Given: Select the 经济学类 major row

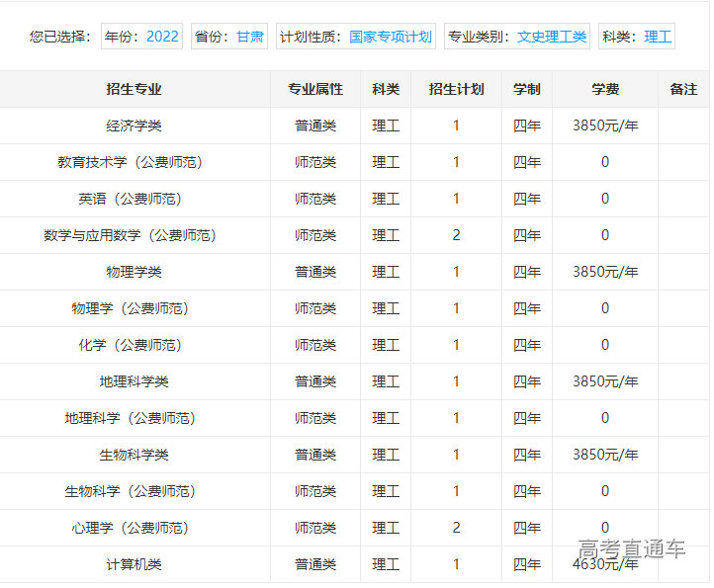Looking at the screenshot, I should (134, 126).
